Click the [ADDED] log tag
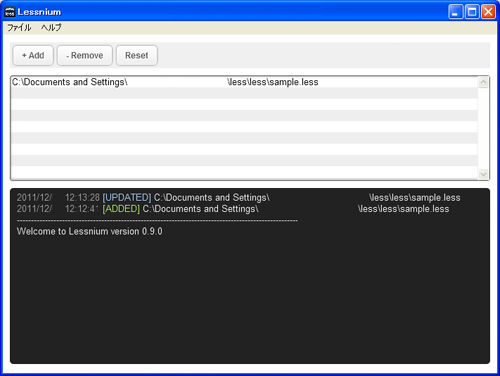This screenshot has height=376, width=500. click(x=121, y=209)
